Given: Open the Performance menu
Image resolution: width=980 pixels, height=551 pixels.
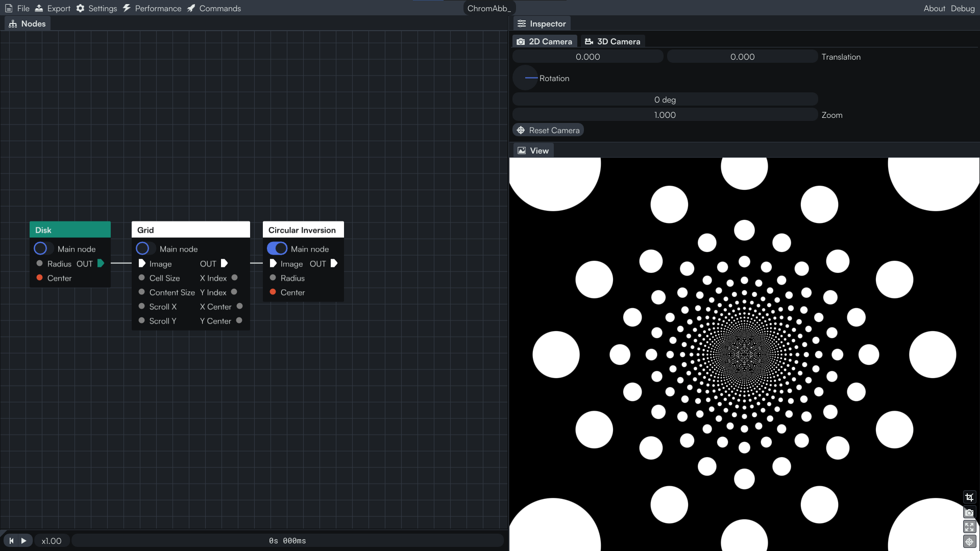Looking at the screenshot, I should 152,8.
